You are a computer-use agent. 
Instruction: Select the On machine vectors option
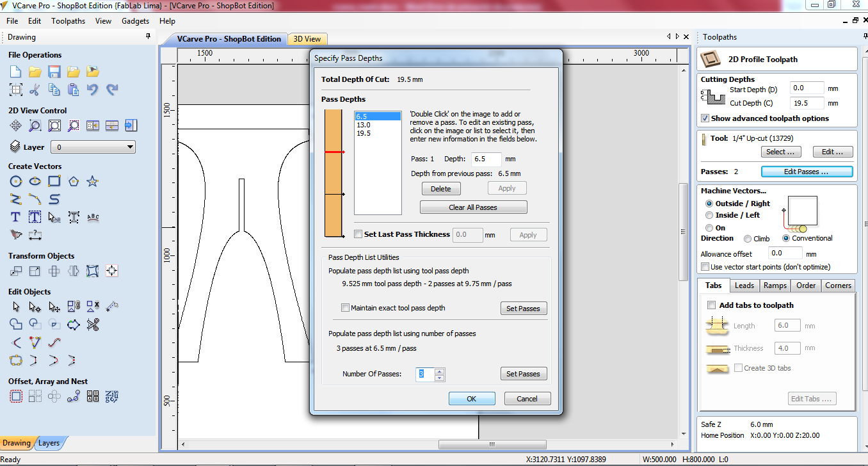click(709, 228)
